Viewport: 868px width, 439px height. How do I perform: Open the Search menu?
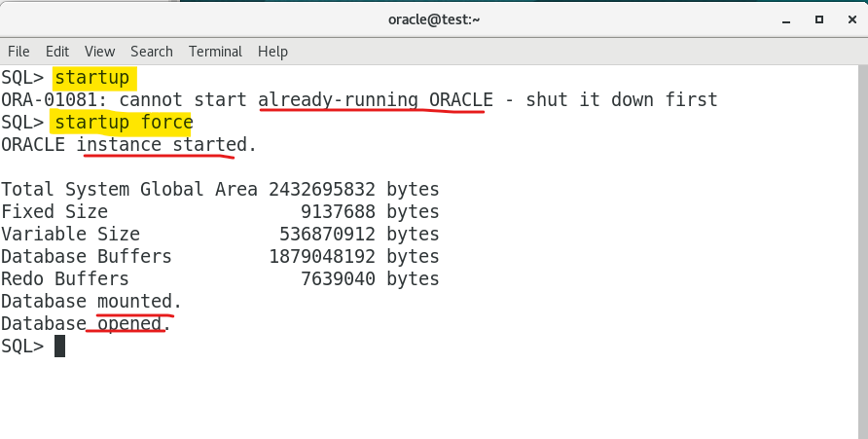pos(152,52)
